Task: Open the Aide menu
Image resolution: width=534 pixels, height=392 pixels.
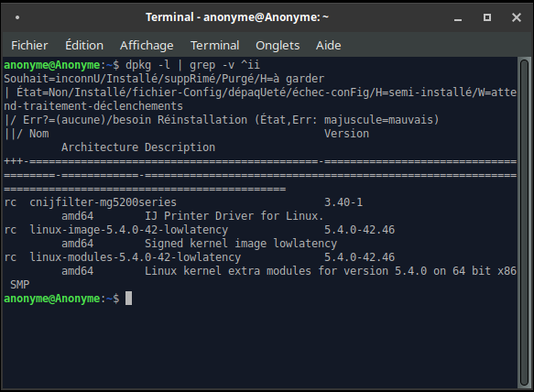Action: (328, 45)
